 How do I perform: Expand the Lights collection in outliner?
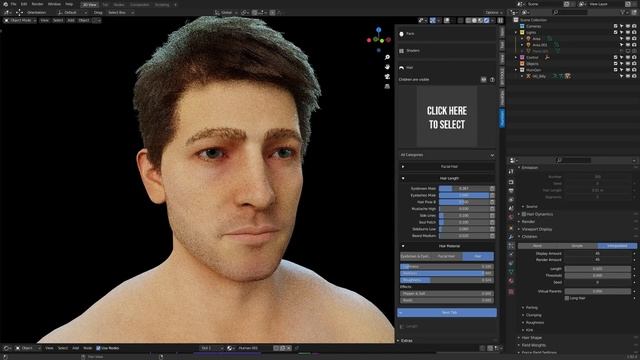pyautogui.click(x=516, y=32)
